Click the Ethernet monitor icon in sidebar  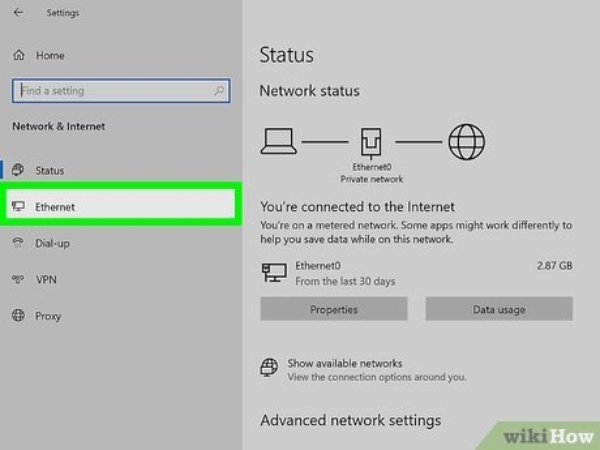[18, 207]
